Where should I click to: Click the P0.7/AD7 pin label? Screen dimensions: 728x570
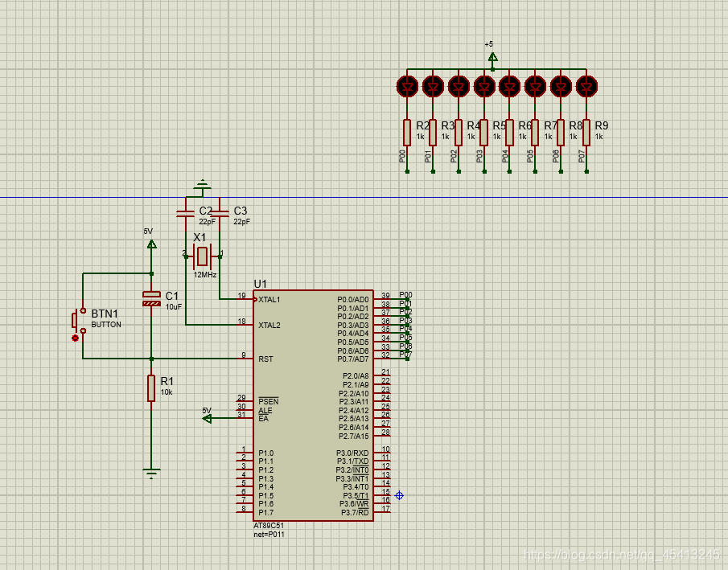pos(353,359)
